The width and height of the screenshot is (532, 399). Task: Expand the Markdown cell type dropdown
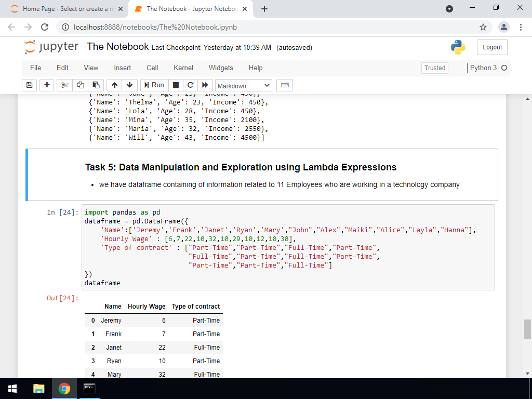pyautogui.click(x=243, y=86)
